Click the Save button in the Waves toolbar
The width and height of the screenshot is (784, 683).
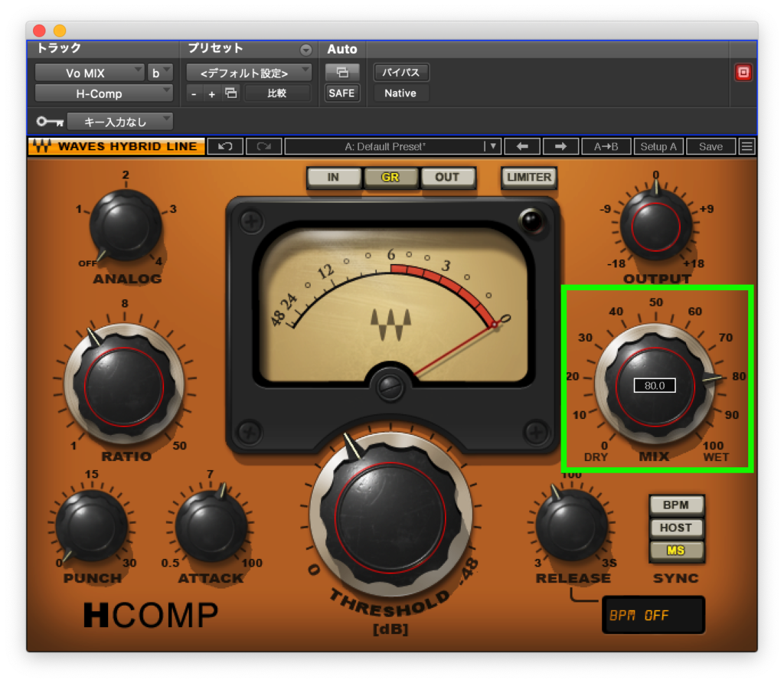(x=710, y=146)
